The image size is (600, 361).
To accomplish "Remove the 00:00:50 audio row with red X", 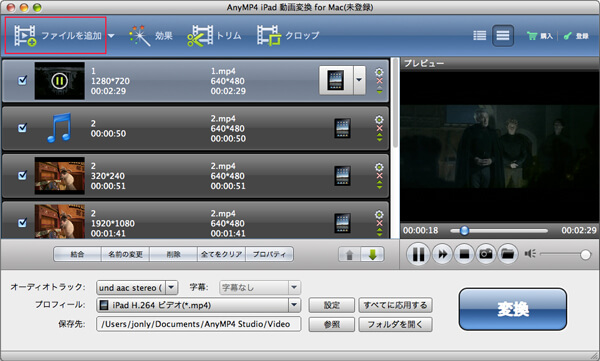I will click(x=379, y=128).
